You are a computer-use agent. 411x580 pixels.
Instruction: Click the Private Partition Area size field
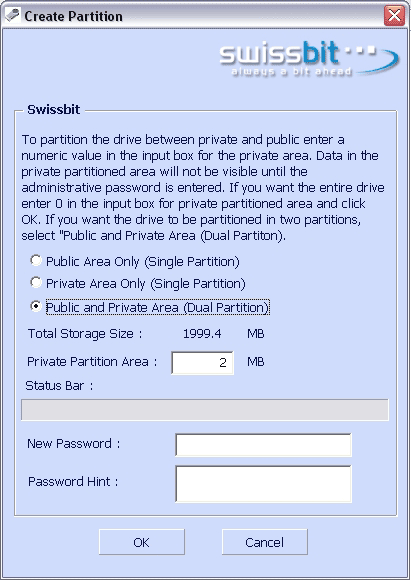tap(202, 362)
